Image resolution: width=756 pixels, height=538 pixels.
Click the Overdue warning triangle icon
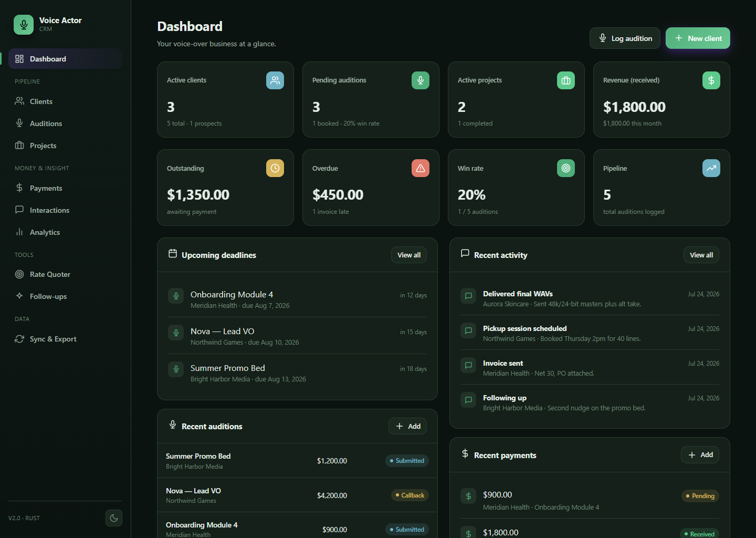point(421,168)
